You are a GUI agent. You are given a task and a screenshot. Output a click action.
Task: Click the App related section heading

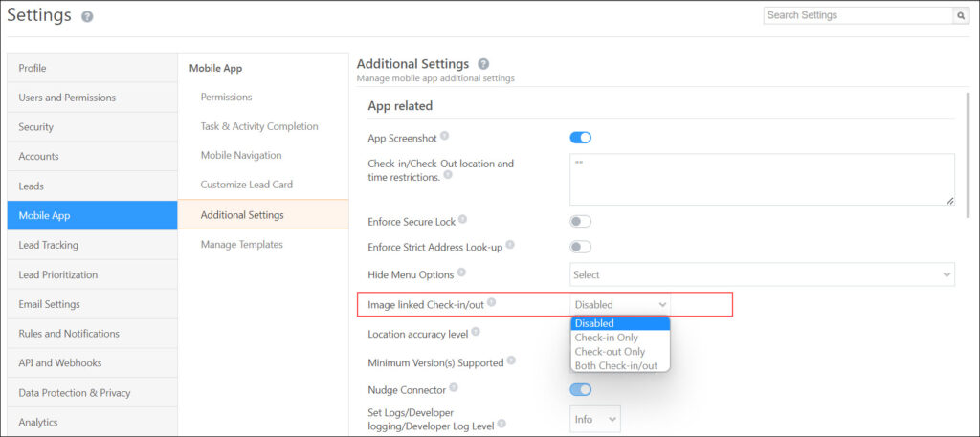[x=400, y=106]
